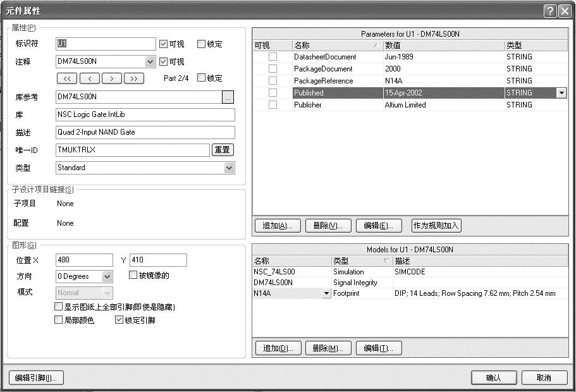Open the 方向 dropdown showing 0 Degrees
Image resolution: width=576 pixels, height=392 pixels.
[107, 276]
